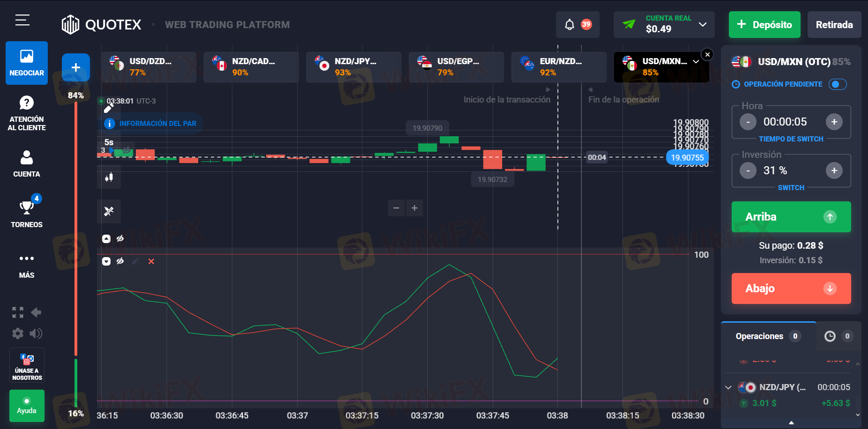Viewport: 868px width, 429px height.
Task: Click the Tiempo de Switch link
Action: [791, 139]
